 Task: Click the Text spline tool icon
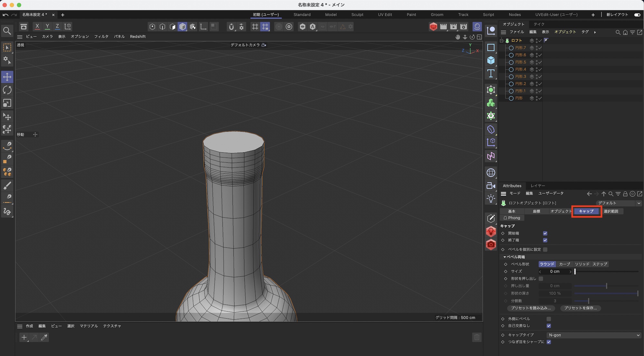point(491,73)
